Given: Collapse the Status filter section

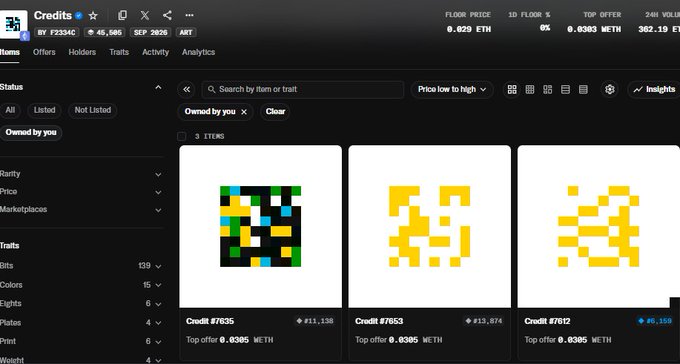Looking at the screenshot, I should pos(158,88).
